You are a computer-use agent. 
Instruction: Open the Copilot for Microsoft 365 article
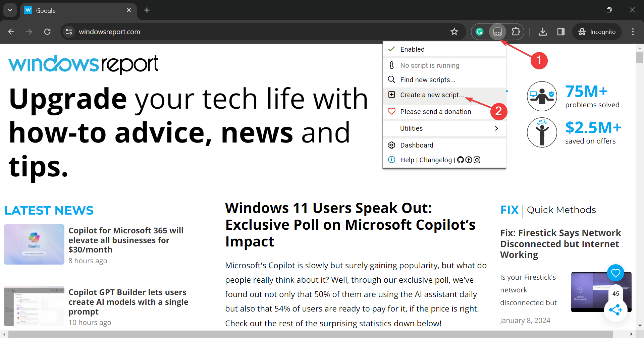[x=126, y=240]
